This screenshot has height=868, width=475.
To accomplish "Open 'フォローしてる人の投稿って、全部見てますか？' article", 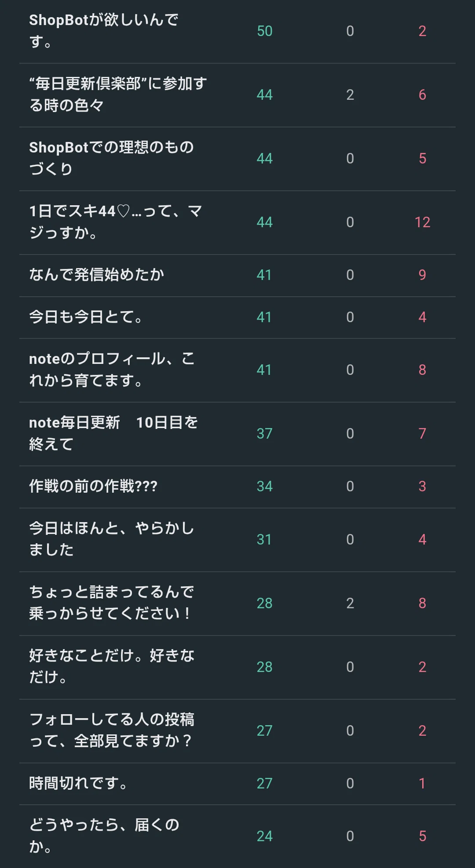I will (x=112, y=730).
